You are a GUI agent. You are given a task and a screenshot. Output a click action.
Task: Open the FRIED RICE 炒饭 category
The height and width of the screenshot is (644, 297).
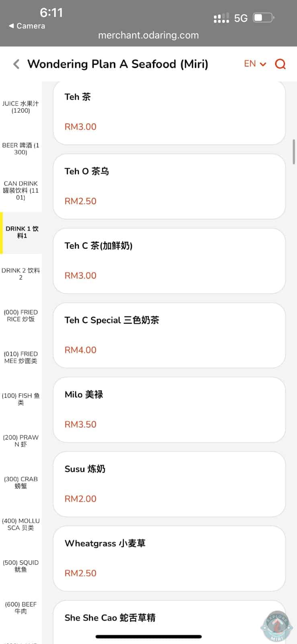[20, 316]
